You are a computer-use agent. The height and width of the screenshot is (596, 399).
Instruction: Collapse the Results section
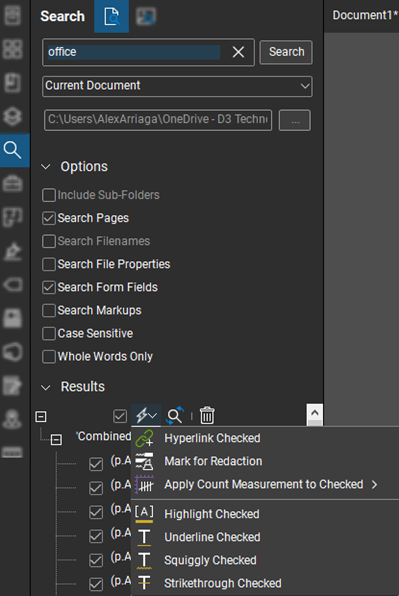point(46,387)
